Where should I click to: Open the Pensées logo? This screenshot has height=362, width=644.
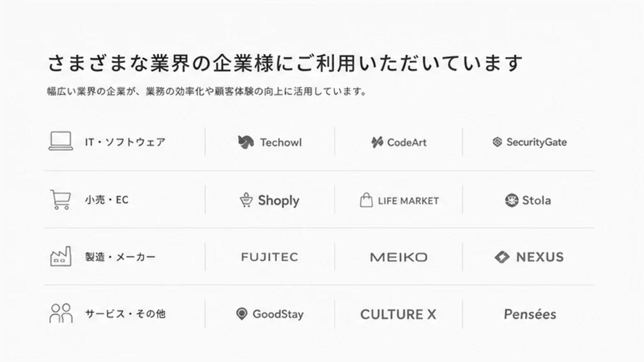[530, 314]
